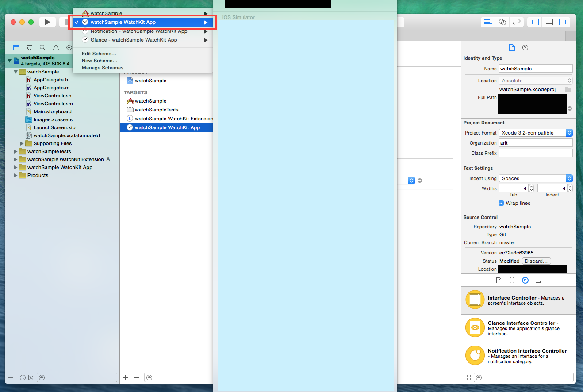Screen dimensions: 583x392
Task: Add file with navigator plus button
Action: [11, 377]
